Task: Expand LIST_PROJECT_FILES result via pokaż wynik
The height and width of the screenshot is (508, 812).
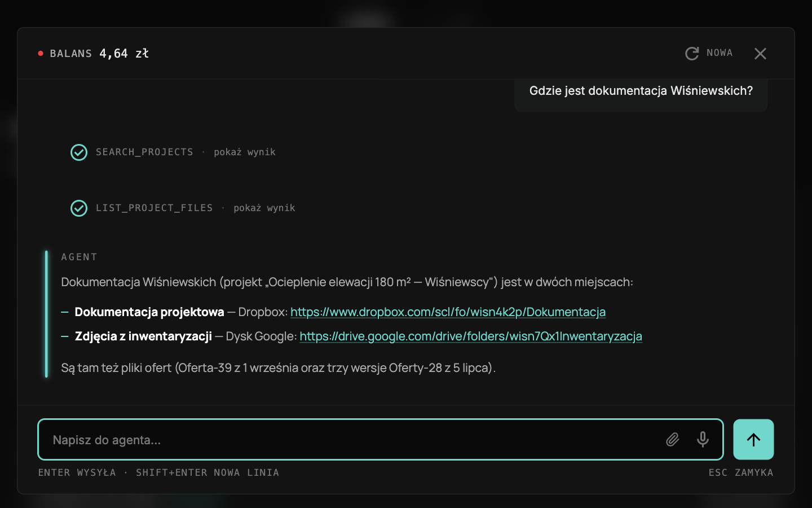Action: [x=264, y=208]
